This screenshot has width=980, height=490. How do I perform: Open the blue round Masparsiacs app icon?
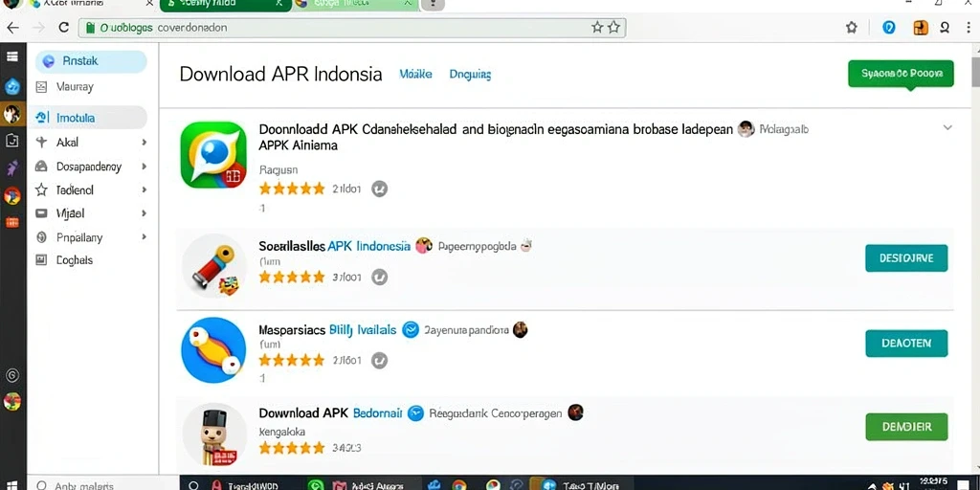213,349
